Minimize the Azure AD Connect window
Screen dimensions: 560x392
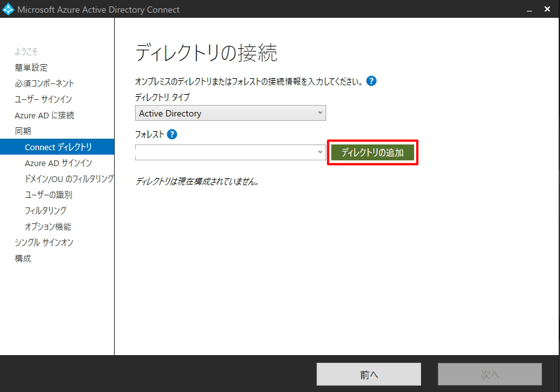(529, 10)
